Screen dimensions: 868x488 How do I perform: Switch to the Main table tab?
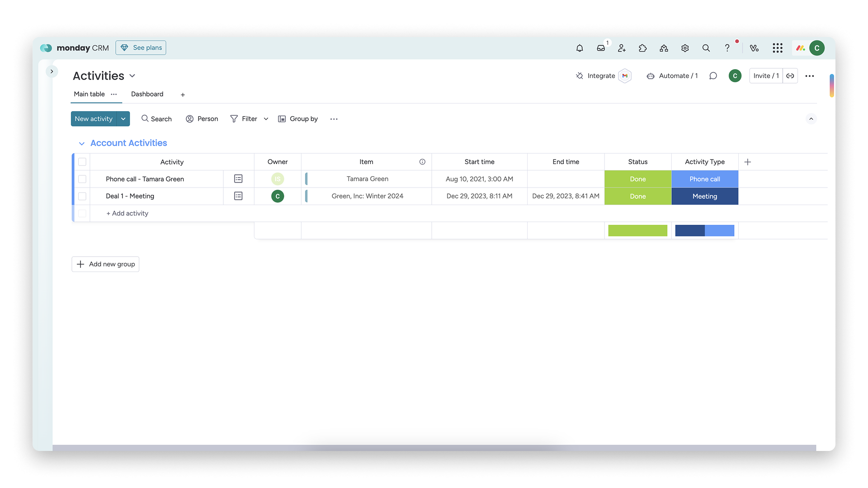(90, 94)
